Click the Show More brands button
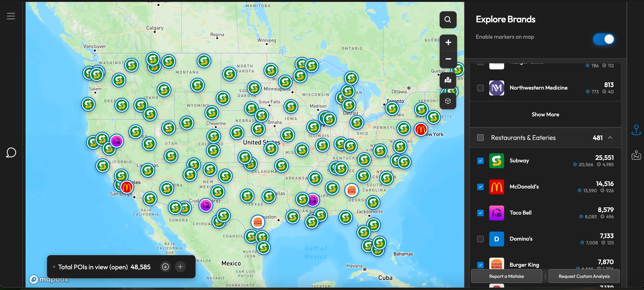Screen dimensions: 644x290 click(545, 114)
